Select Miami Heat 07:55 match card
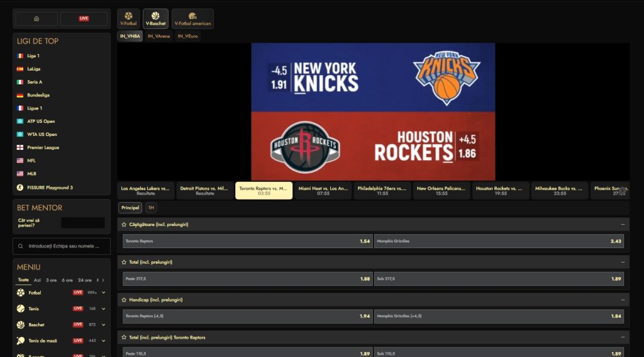 click(x=323, y=191)
